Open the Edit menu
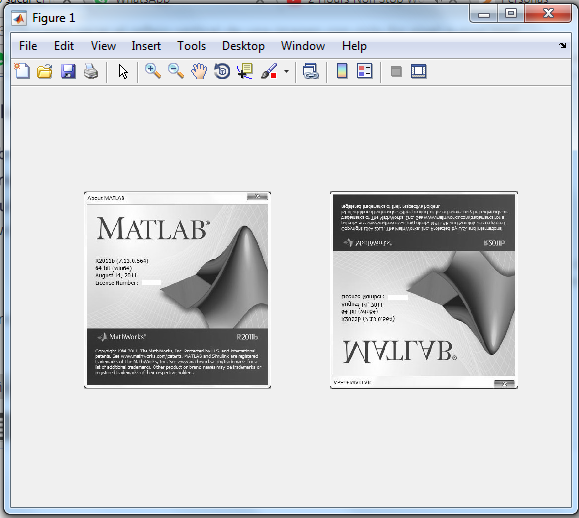The width and height of the screenshot is (579, 518). 64,46
